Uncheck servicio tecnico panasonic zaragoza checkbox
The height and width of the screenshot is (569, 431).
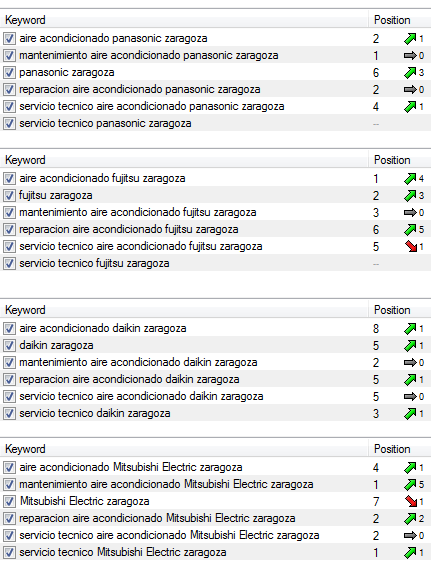(9, 123)
